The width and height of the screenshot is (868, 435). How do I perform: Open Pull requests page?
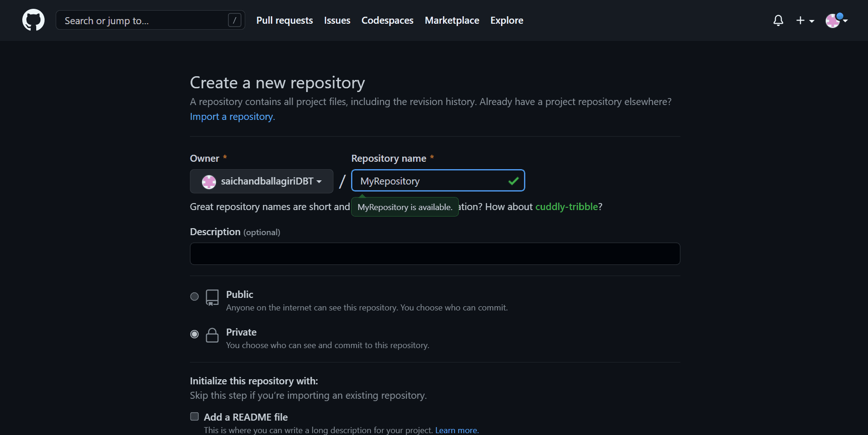pos(285,20)
